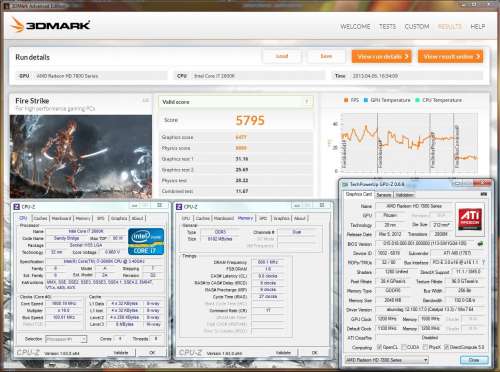Screen dimensions: 500x372
Task: Click the small version badge beside Fire Strike title
Action: coord(146,100)
